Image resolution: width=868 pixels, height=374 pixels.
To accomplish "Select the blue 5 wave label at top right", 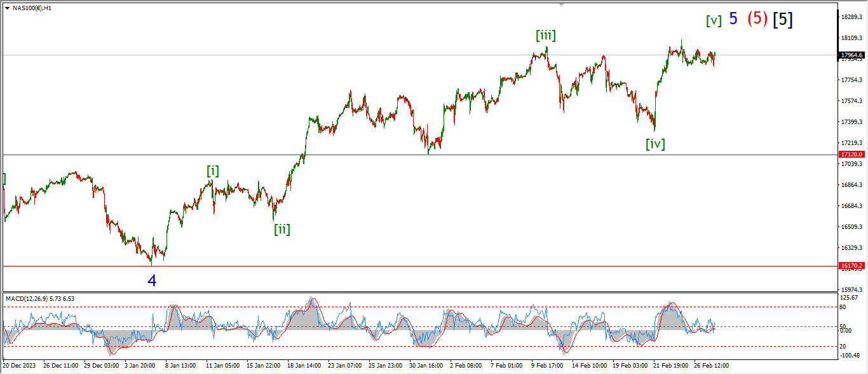I will (733, 19).
